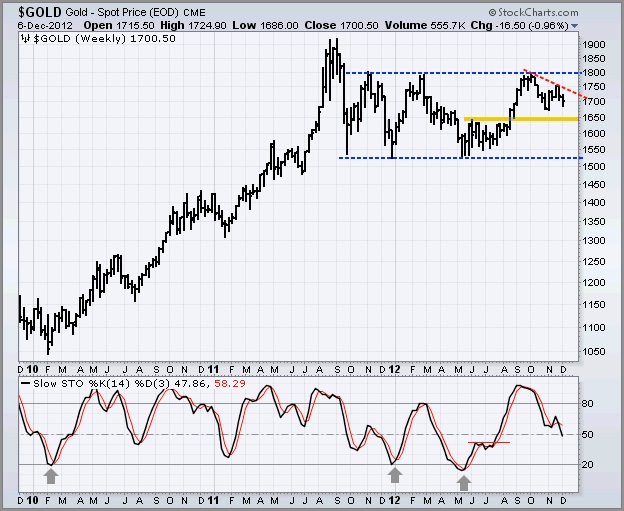Screen dimensions: 624x511
Task: Click the short red line on stochastic panel
Action: coord(489,442)
